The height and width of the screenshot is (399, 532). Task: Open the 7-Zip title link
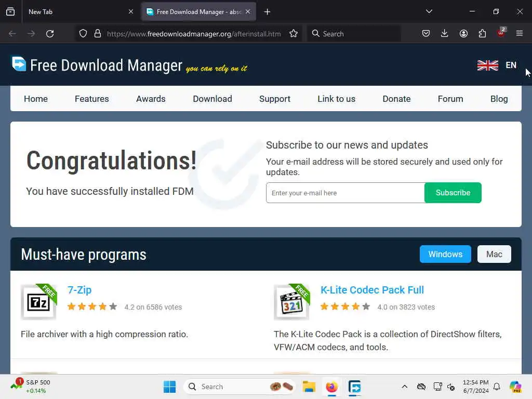[x=79, y=290]
